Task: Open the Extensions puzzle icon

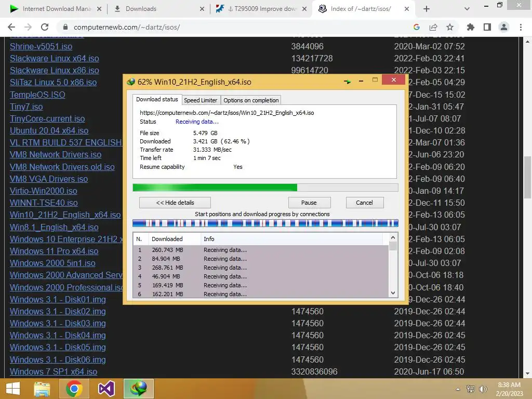Action: coord(470,27)
